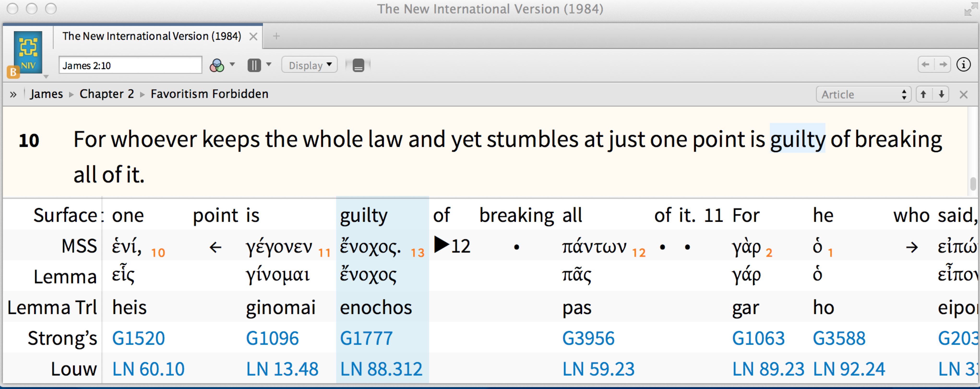Screen dimensions: 980x389
Task: Close the locator bar with X
Action: tap(964, 94)
